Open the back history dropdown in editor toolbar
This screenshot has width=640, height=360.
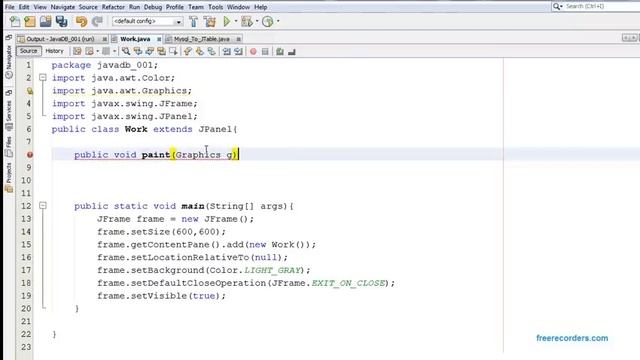click(x=98, y=51)
